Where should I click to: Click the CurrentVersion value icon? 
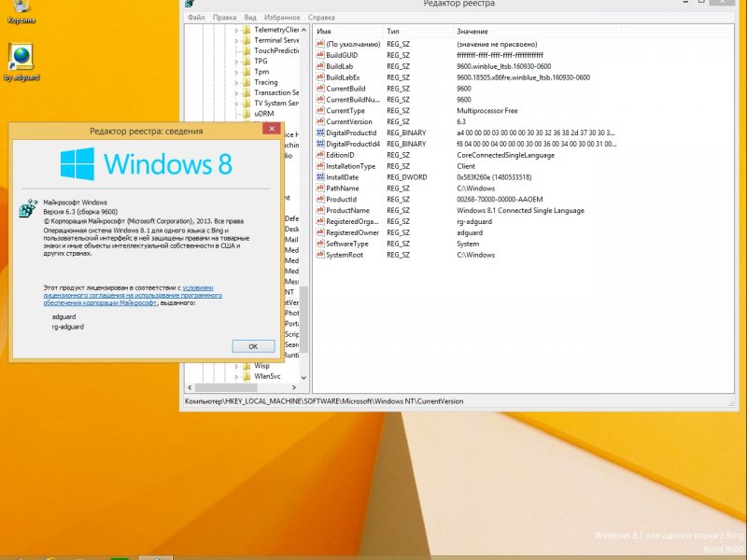pyautogui.click(x=320, y=121)
